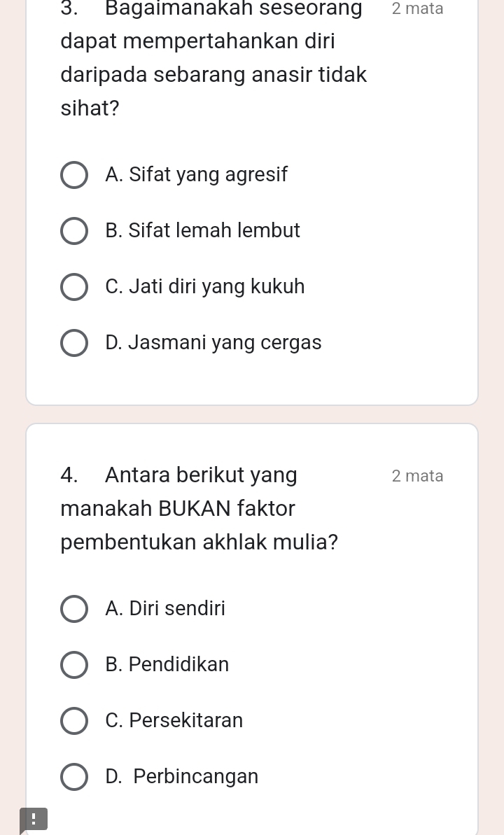Click the radio circle beside Sifat yang agresif

tap(74, 174)
